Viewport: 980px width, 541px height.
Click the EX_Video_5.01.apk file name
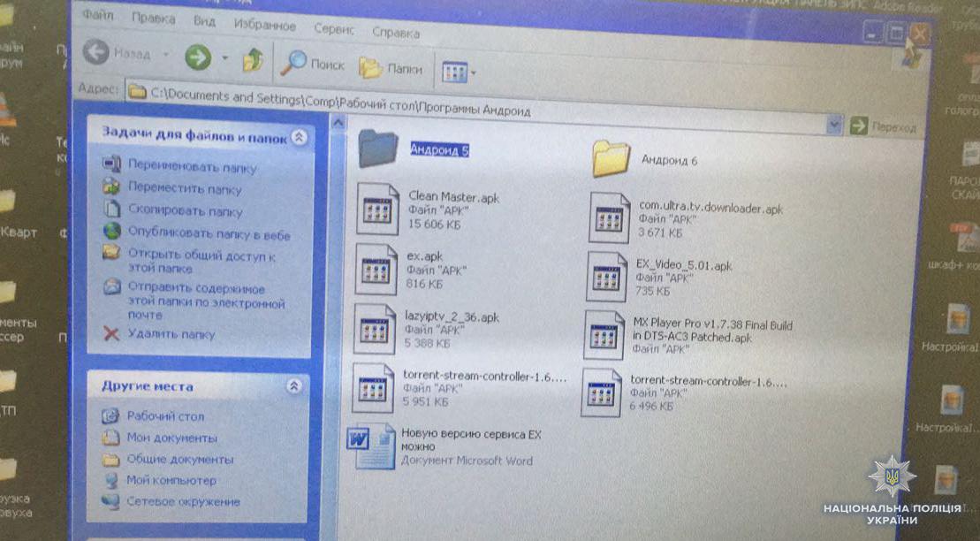[684, 265]
